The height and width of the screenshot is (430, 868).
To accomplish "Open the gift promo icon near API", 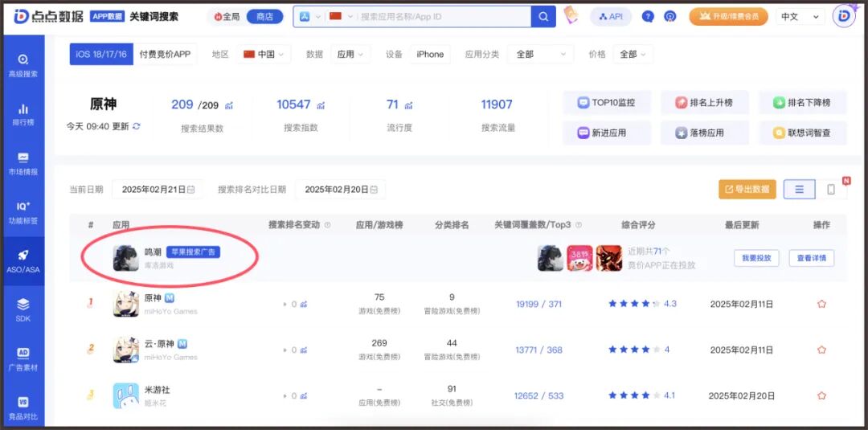I will click(571, 15).
